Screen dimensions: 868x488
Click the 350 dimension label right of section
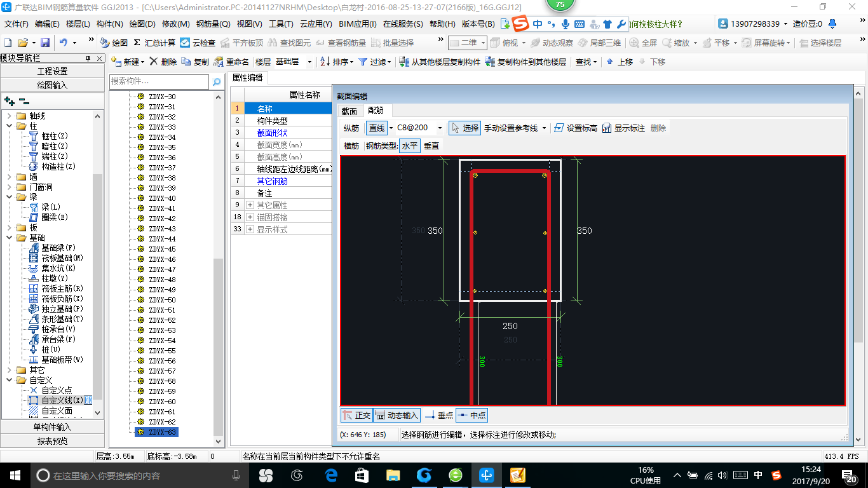coord(585,231)
